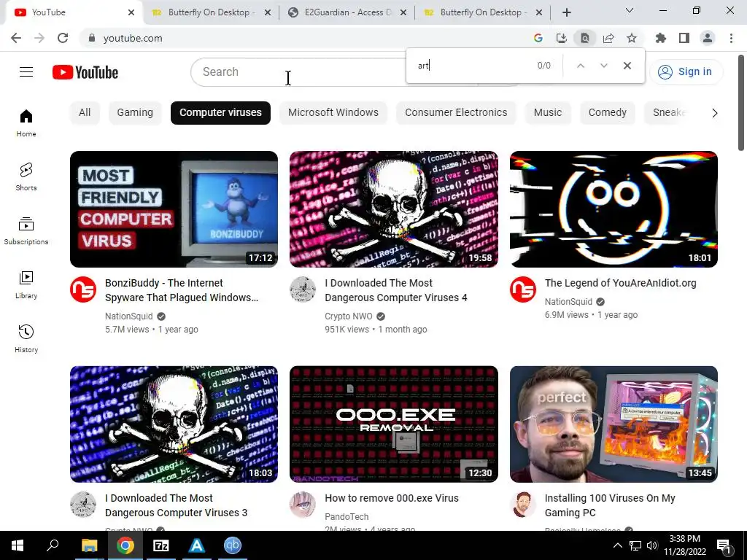Open How to remove 000.exe Virus title

click(392, 498)
